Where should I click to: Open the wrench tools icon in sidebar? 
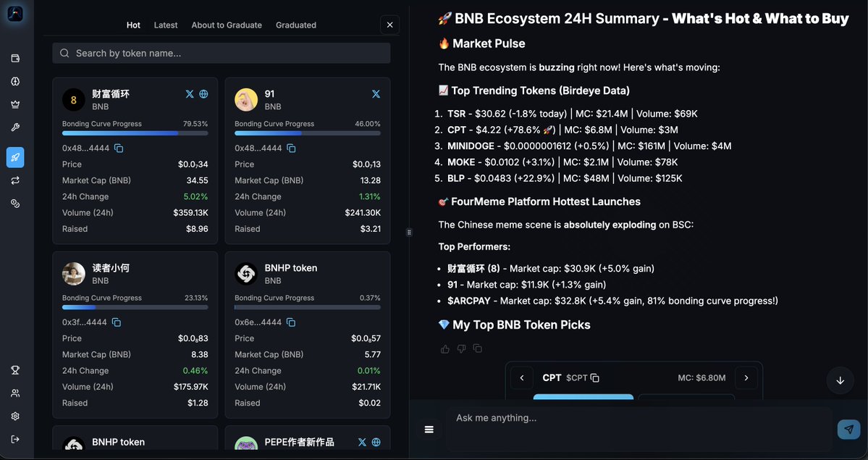(15, 127)
